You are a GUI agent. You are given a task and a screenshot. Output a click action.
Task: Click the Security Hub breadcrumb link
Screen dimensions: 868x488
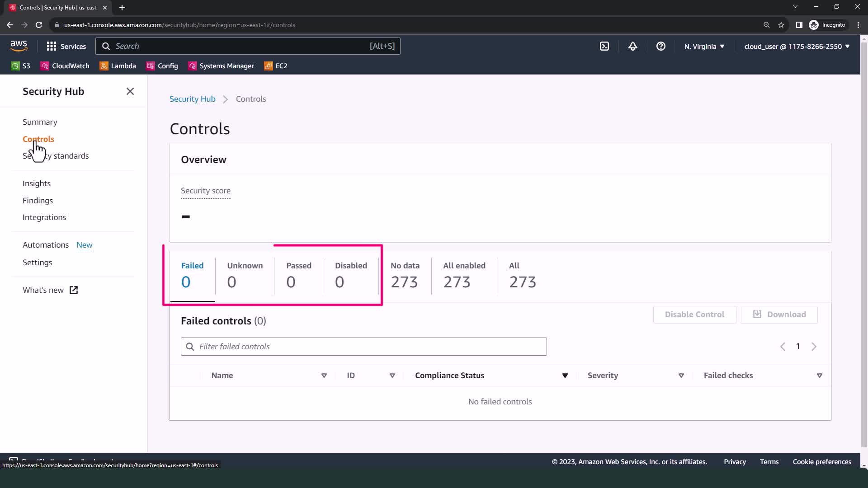click(192, 99)
